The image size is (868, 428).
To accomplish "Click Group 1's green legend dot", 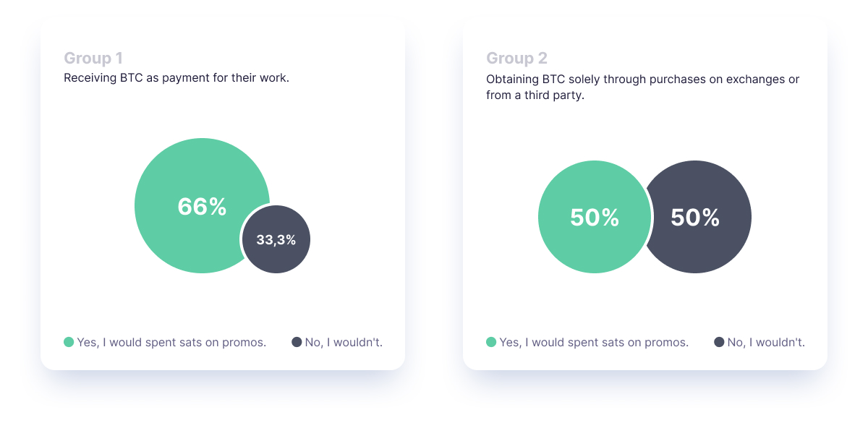I will pyautogui.click(x=69, y=342).
